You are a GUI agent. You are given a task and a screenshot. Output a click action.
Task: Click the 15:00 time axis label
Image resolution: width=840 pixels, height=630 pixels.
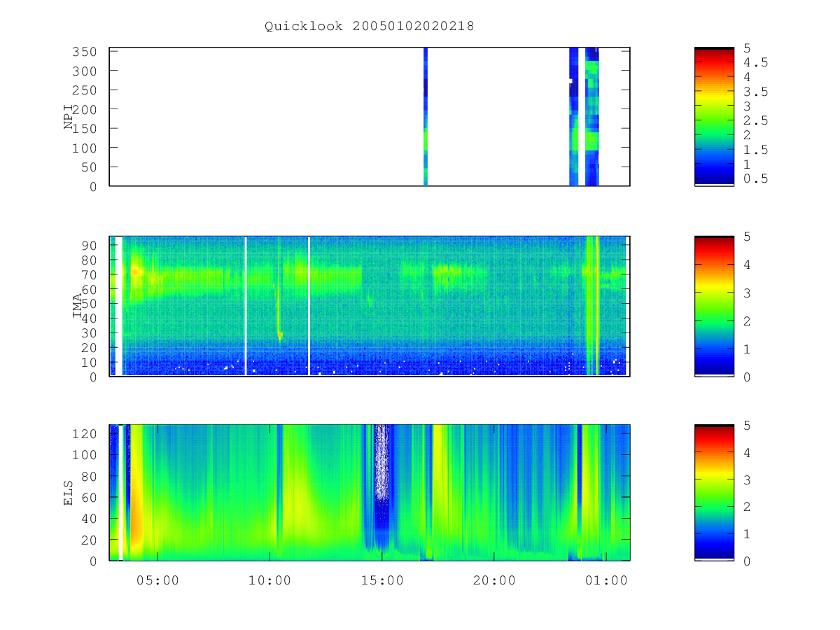tap(382, 580)
